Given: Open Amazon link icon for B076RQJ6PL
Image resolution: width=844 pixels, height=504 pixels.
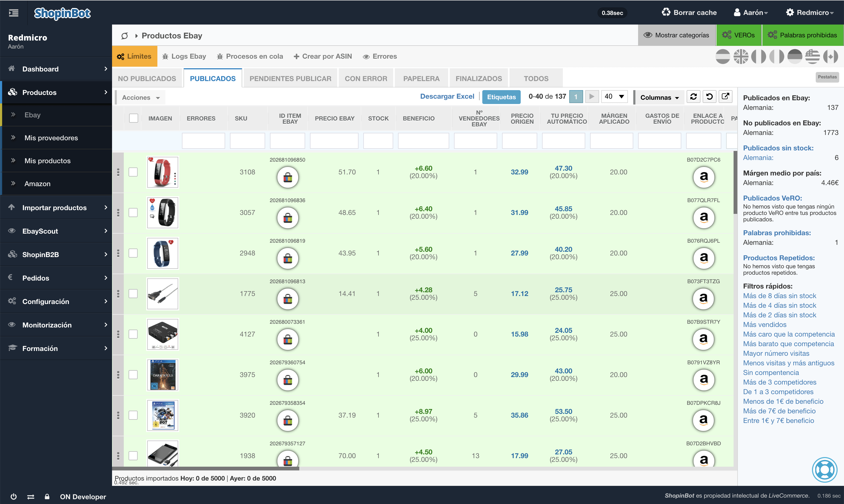Looking at the screenshot, I should pos(704,258).
